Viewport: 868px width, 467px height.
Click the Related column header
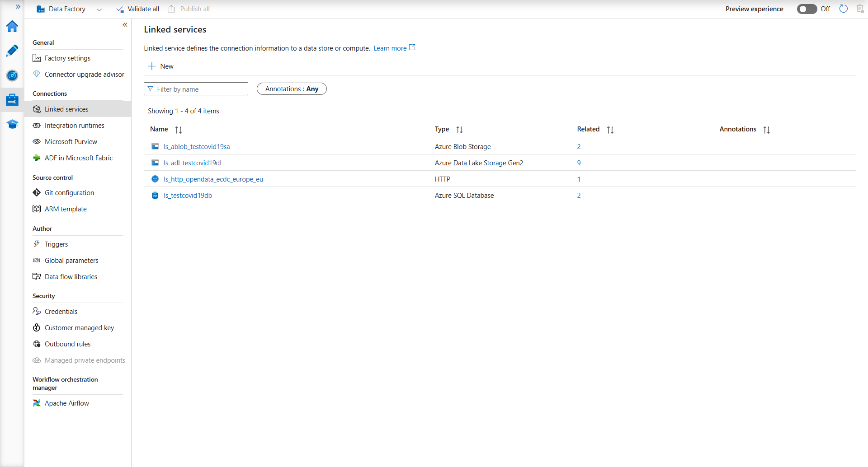[588, 129]
